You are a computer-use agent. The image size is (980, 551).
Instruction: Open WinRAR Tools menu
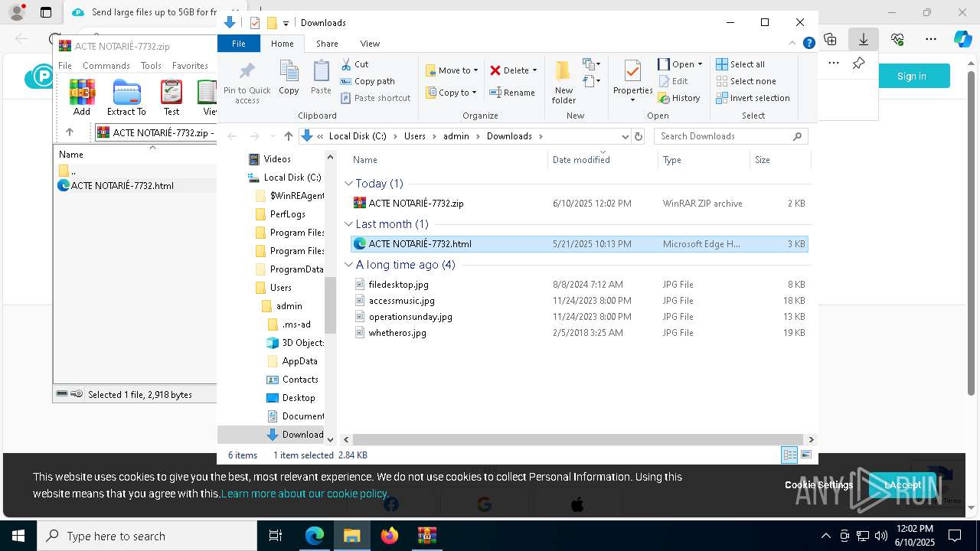151,66
